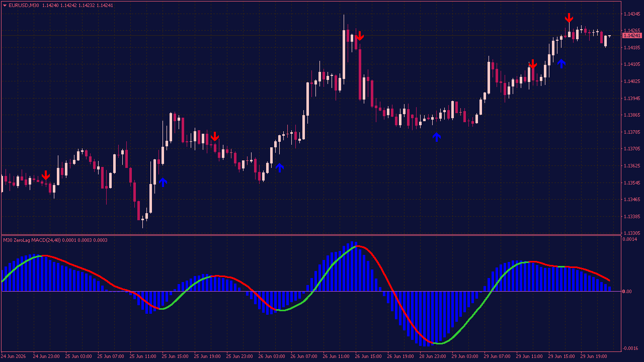Click the 26 Jun 11:00 time label

click(x=337, y=356)
